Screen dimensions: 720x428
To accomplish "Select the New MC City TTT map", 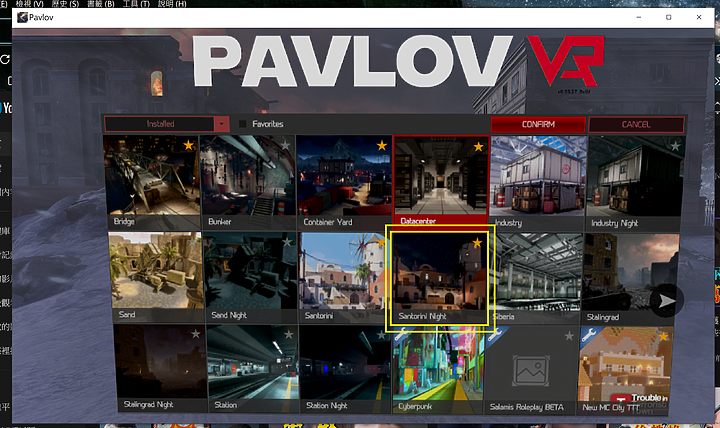I will click(626, 370).
